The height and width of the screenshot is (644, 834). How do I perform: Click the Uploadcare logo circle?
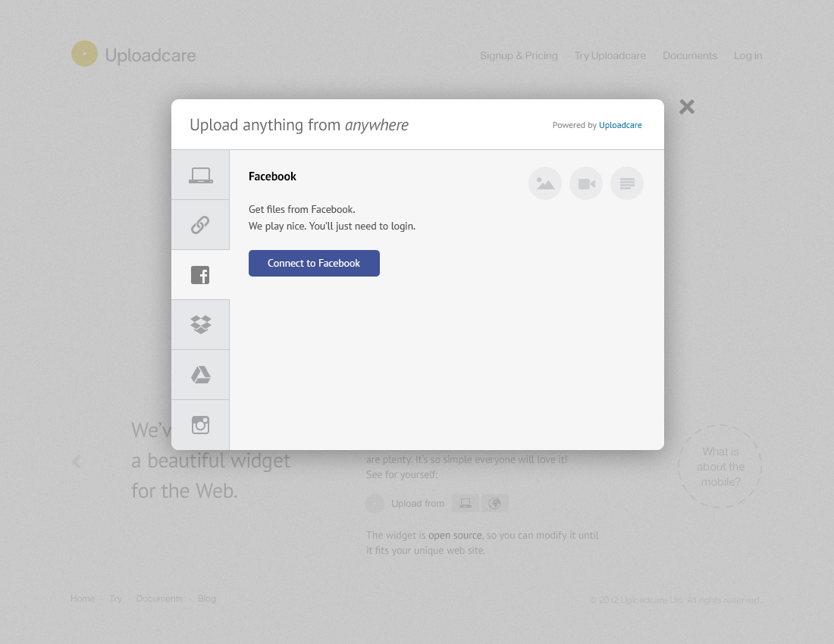click(85, 54)
